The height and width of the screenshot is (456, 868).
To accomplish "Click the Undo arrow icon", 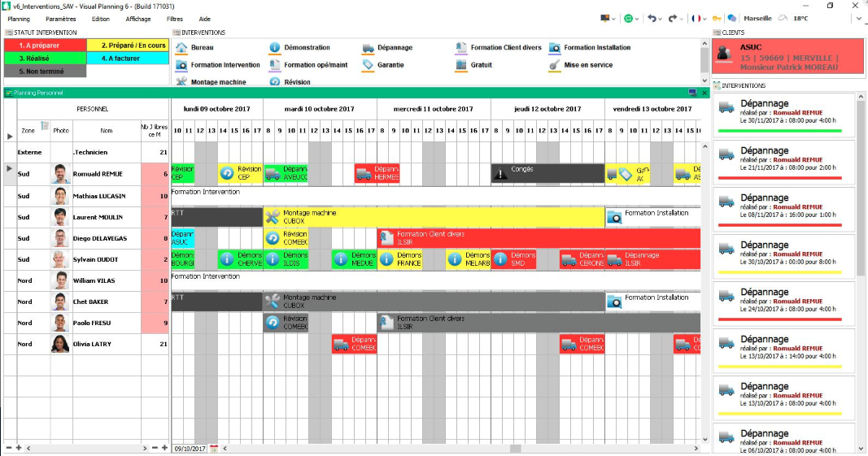I will [x=652, y=18].
